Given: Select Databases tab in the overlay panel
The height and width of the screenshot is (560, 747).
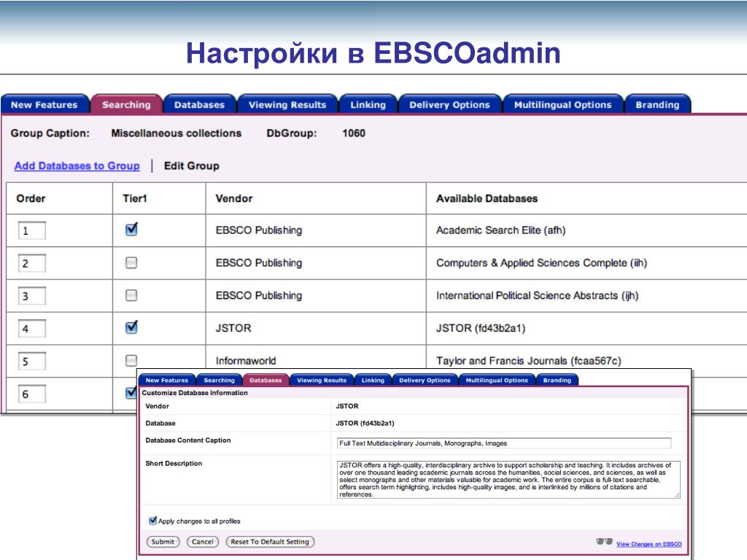Looking at the screenshot, I should [266, 380].
